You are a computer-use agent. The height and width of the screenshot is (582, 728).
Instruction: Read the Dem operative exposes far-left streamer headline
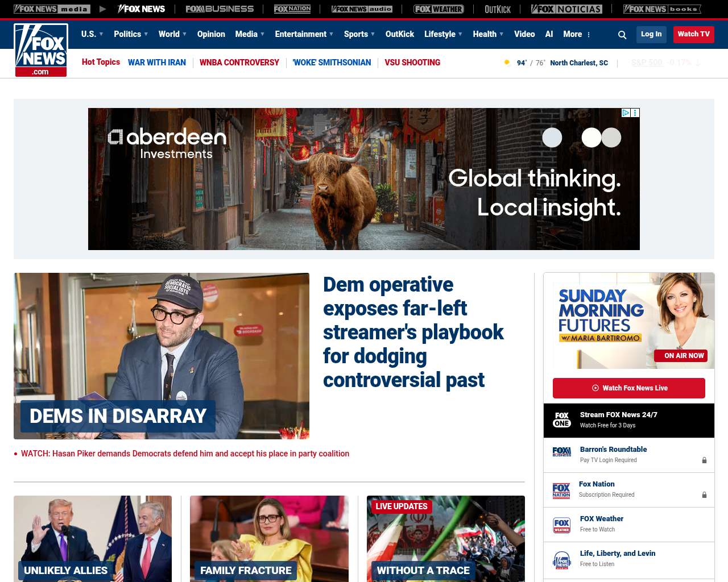click(413, 332)
